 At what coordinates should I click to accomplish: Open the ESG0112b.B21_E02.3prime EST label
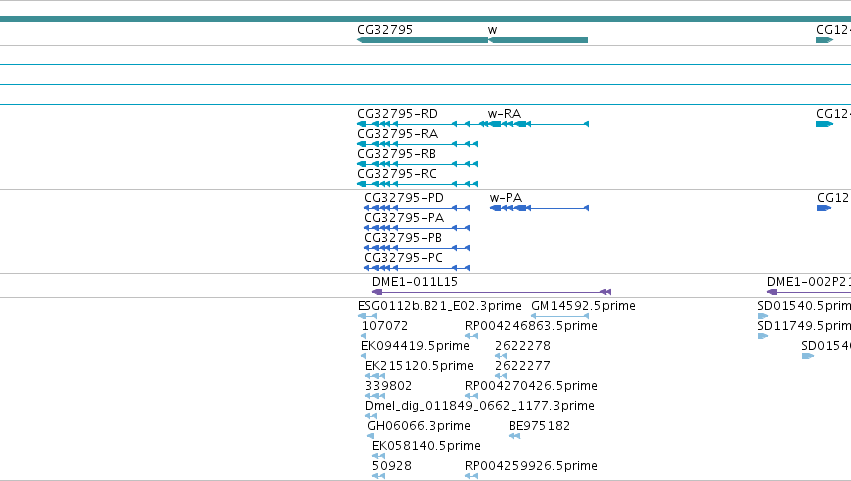440,306
